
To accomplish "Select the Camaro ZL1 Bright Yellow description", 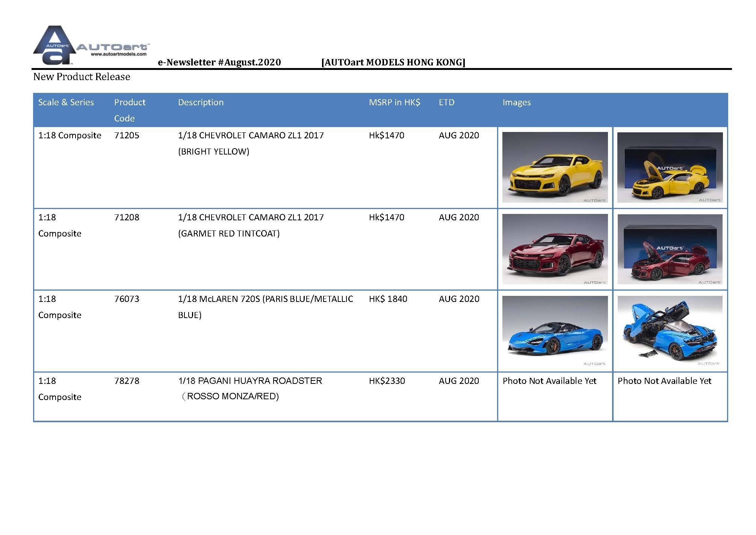I will click(251, 143).
